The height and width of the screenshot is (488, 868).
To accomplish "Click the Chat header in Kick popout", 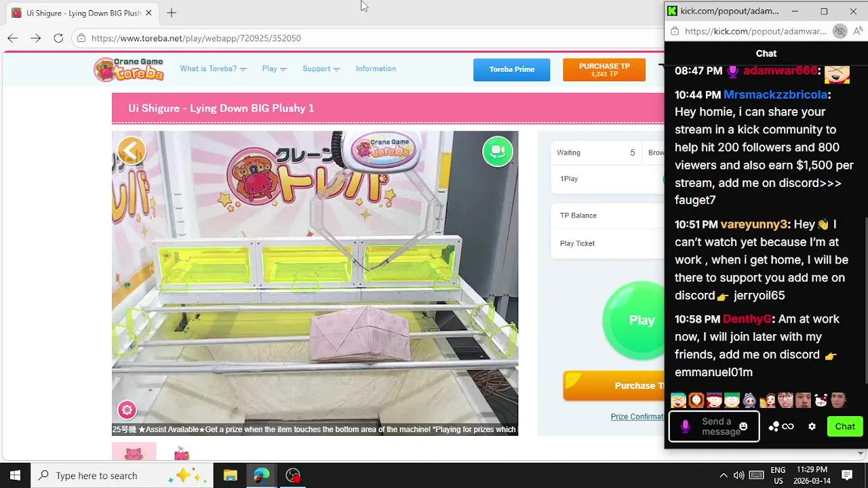I will tap(766, 54).
